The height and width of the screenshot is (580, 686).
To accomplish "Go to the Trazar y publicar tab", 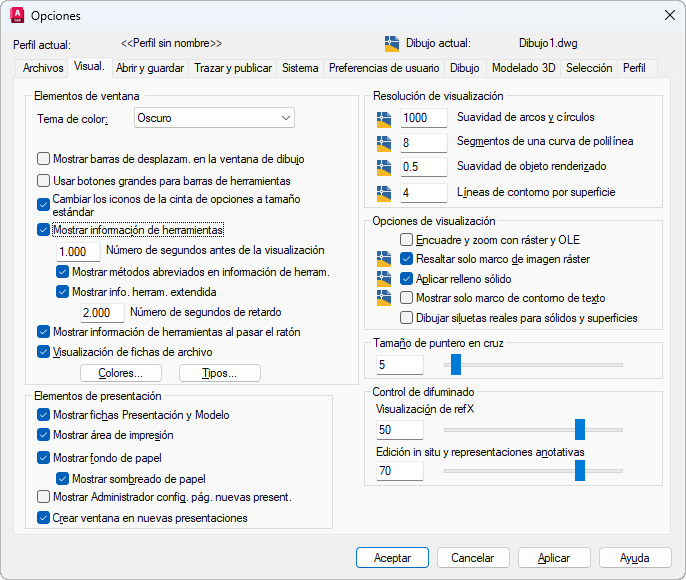I will 233,68.
